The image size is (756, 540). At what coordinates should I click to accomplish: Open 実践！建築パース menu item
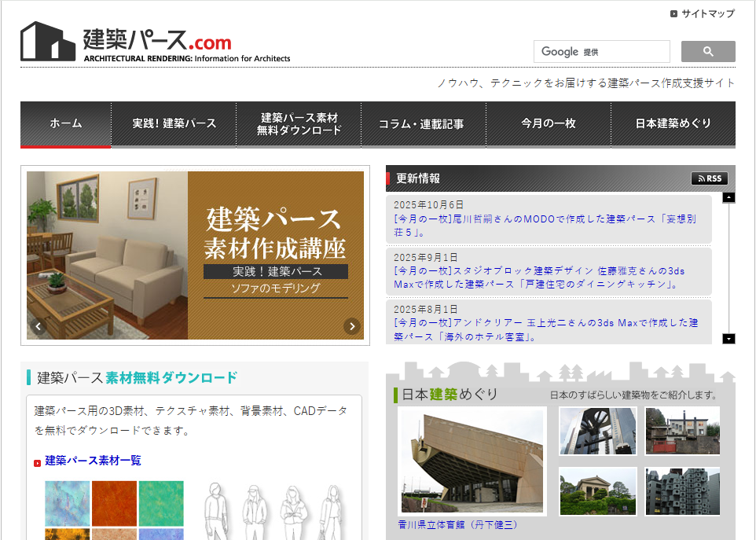(174, 123)
